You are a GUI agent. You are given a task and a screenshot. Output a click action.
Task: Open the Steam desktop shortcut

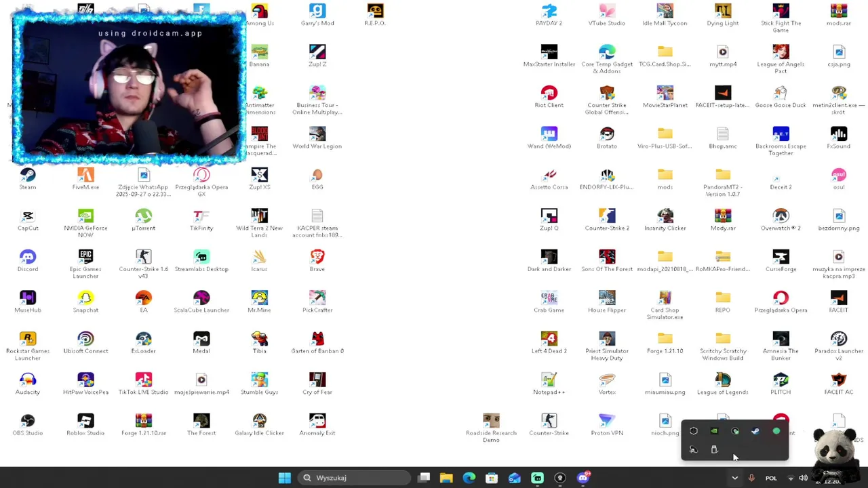coord(28,179)
